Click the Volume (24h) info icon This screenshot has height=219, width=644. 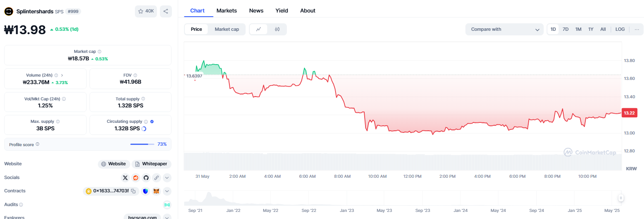[56, 75]
